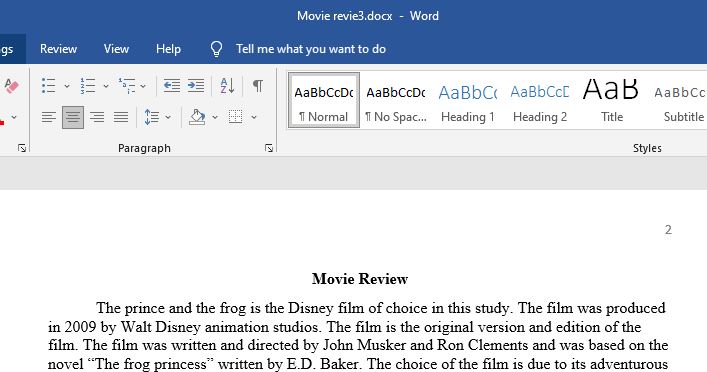Open the Help tab
This screenshot has height=372, width=707.
(x=168, y=49)
